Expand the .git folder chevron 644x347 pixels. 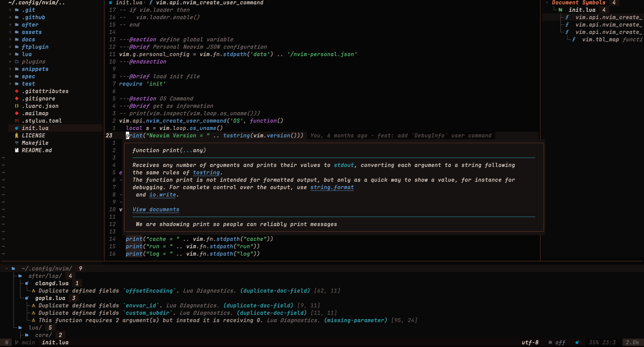coord(10,10)
